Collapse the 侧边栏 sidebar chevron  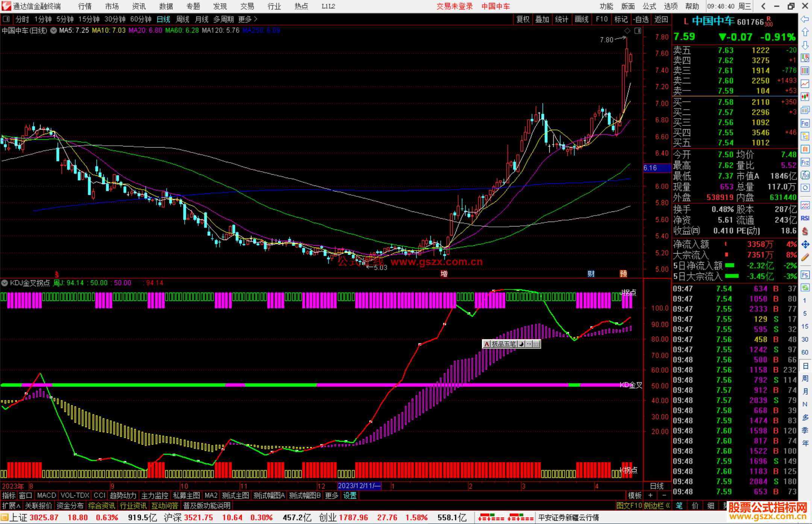click(x=668, y=506)
